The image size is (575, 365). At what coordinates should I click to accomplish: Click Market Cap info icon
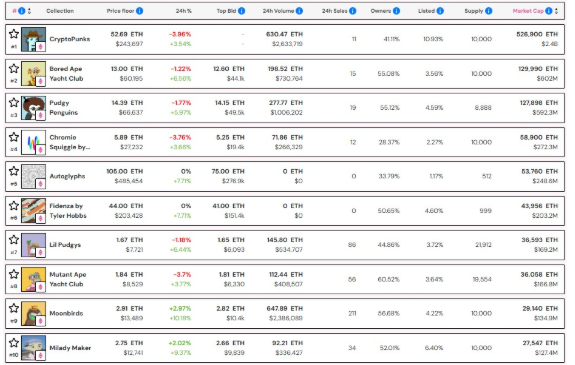point(549,11)
